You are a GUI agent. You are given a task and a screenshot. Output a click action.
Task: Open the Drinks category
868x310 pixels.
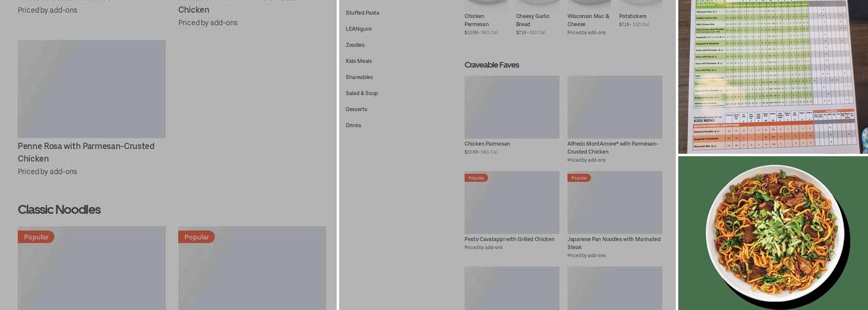coord(353,126)
